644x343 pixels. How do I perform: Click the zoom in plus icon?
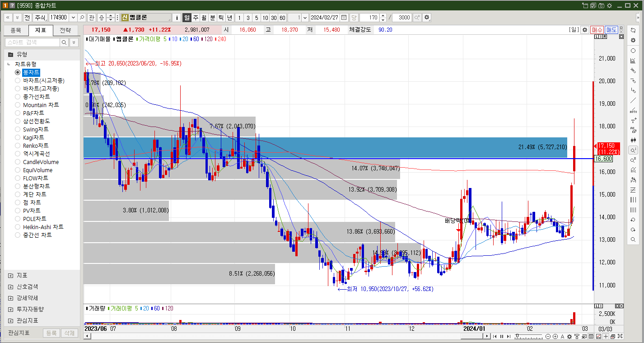tap(555, 336)
